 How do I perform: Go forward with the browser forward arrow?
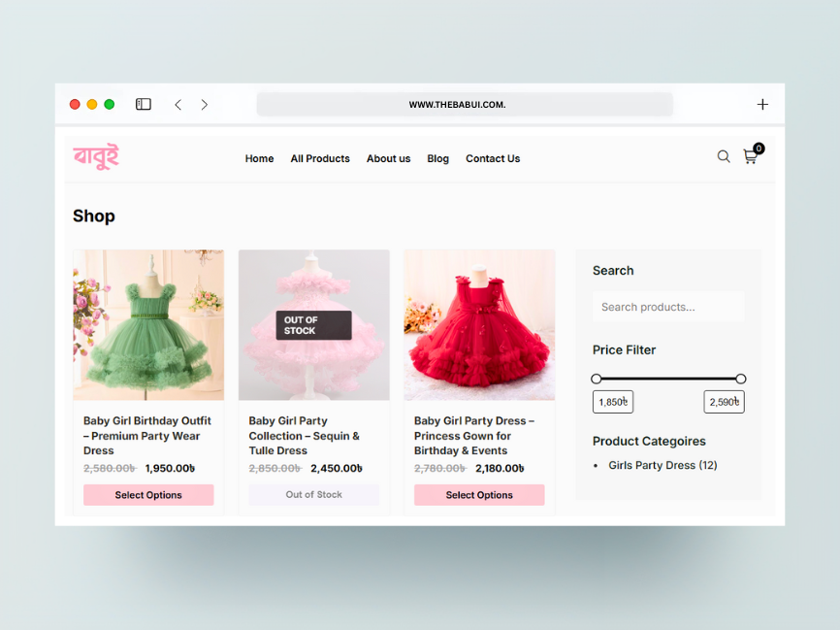pos(204,105)
